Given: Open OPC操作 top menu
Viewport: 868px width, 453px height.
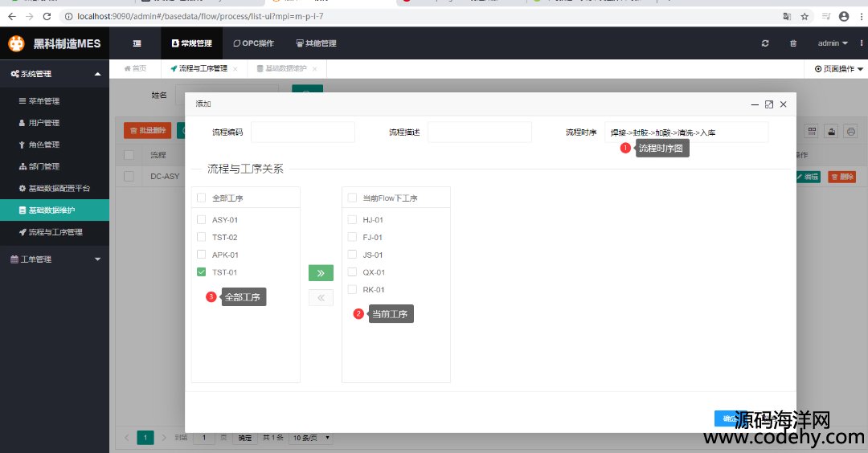Looking at the screenshot, I should pos(253,43).
